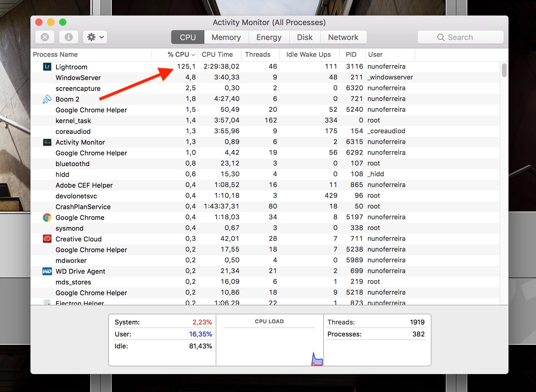Select the mds_stores process

pos(265,282)
